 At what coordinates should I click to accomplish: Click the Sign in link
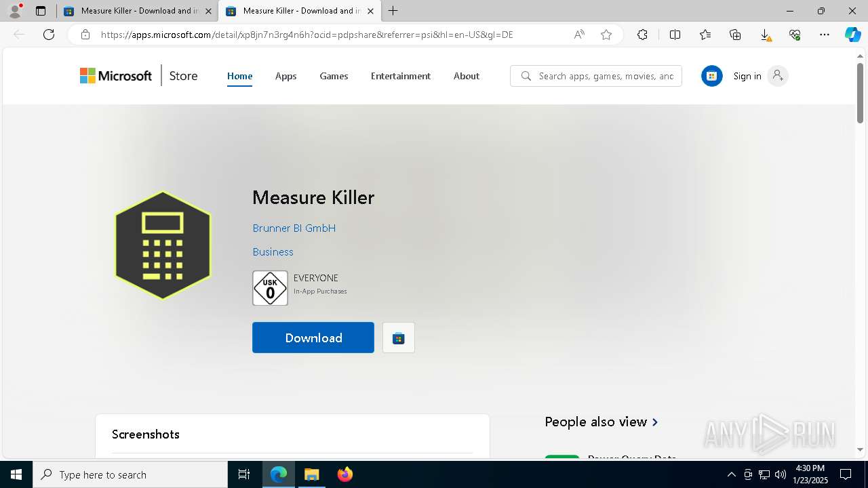(x=747, y=76)
